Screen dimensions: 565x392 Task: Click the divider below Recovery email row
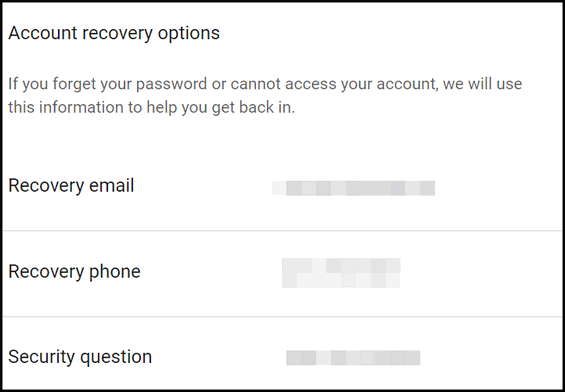pyautogui.click(x=282, y=230)
